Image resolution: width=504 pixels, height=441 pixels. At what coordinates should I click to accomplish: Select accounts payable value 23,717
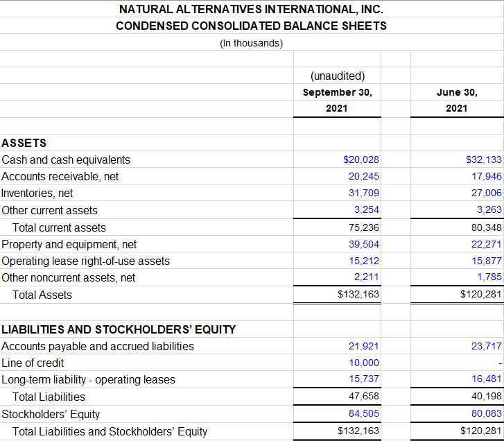(x=487, y=346)
